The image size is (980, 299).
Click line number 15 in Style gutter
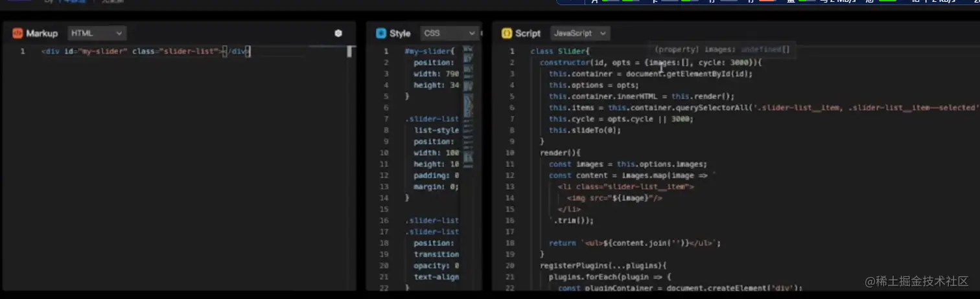point(384,209)
